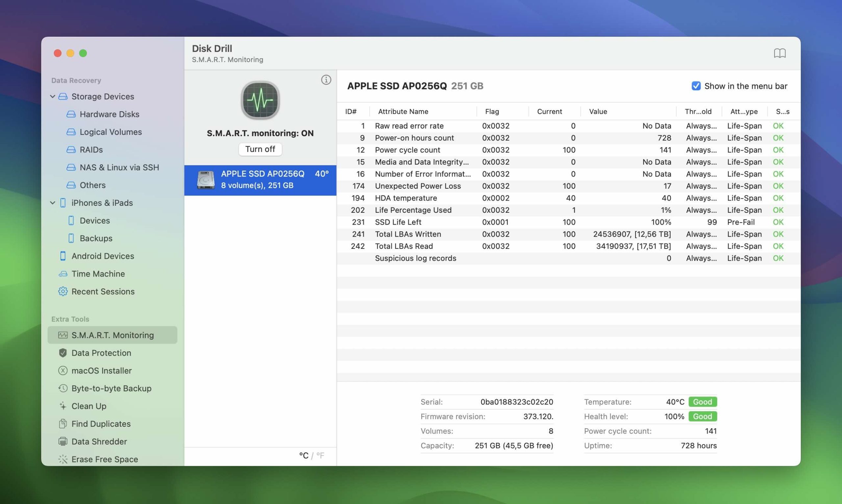The height and width of the screenshot is (504, 842).
Task: Click the Time Machine sidebar item
Action: click(97, 274)
